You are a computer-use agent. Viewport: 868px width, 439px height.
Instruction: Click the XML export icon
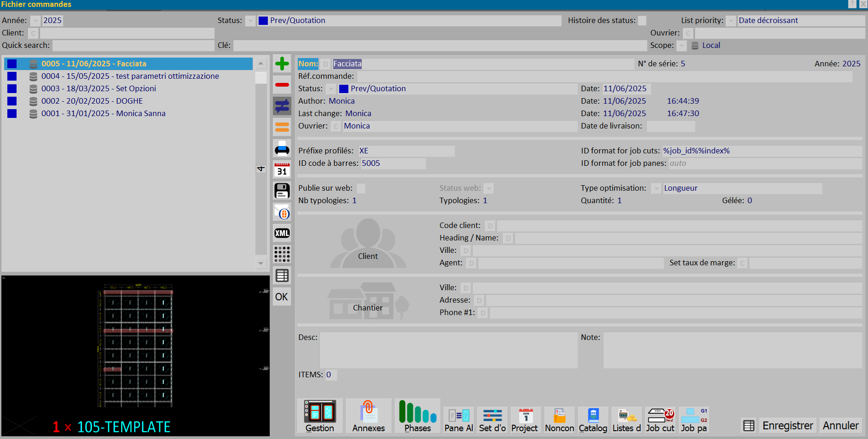click(282, 233)
